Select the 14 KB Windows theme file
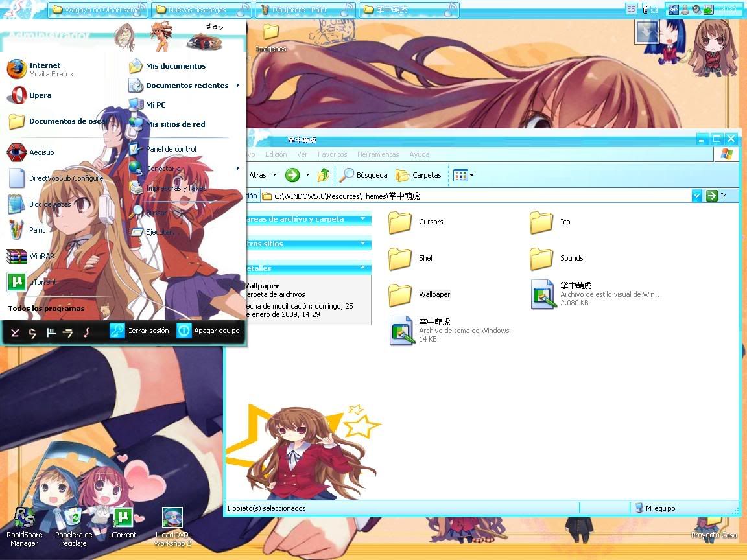747x560 pixels. [x=449, y=331]
